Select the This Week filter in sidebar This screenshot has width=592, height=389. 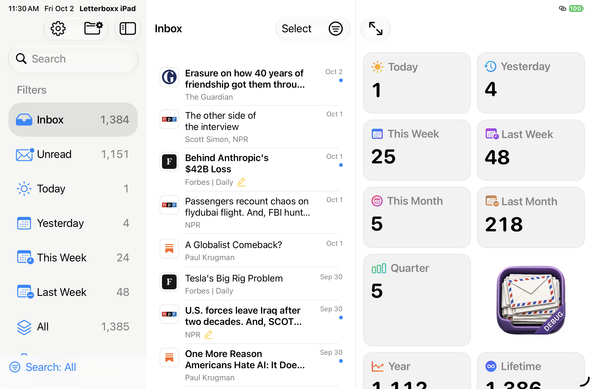tap(73, 258)
